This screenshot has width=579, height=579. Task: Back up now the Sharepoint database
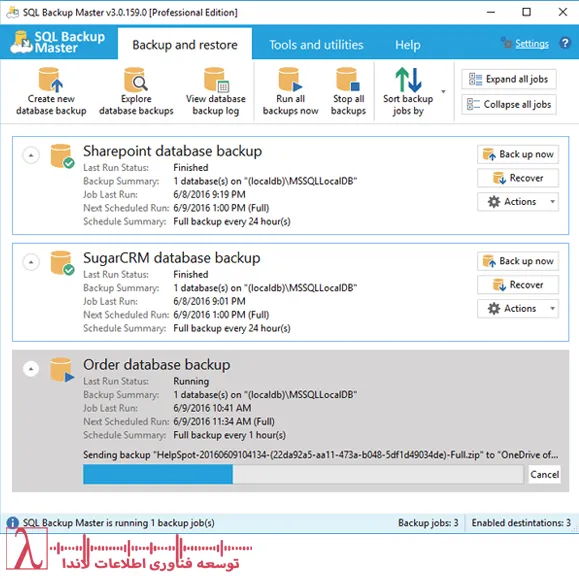point(518,154)
